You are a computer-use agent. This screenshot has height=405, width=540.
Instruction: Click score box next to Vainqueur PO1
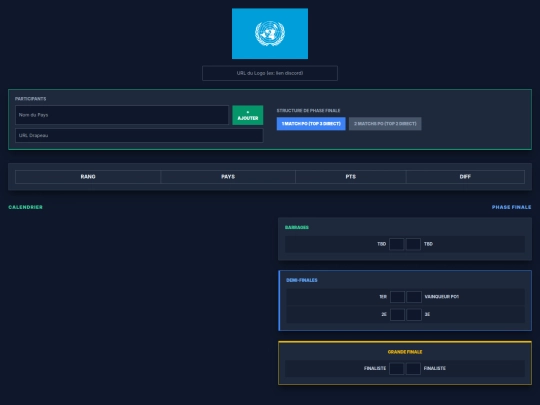pos(414,297)
